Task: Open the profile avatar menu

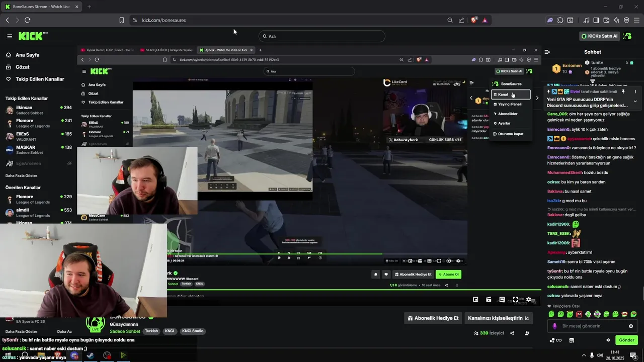Action: (627, 36)
